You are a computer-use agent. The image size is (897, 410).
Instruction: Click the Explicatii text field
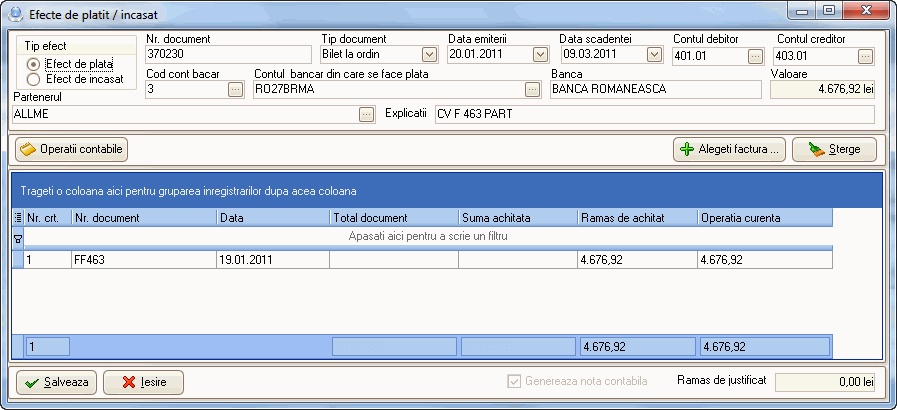(x=654, y=114)
